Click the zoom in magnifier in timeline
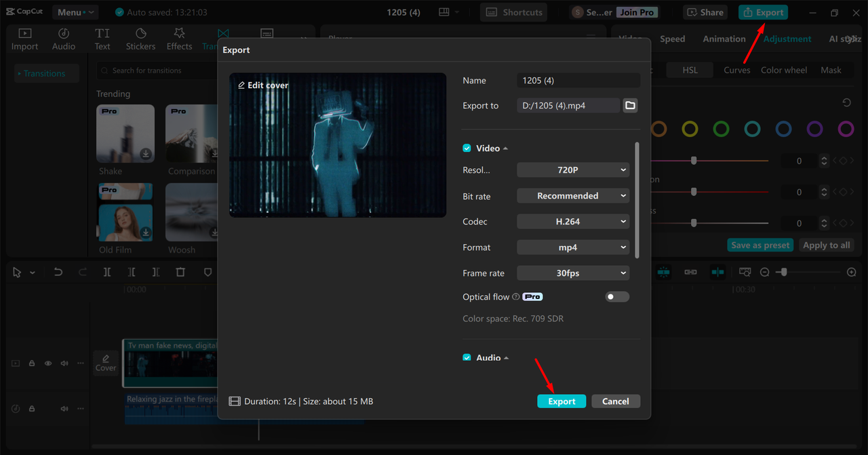 coord(852,272)
